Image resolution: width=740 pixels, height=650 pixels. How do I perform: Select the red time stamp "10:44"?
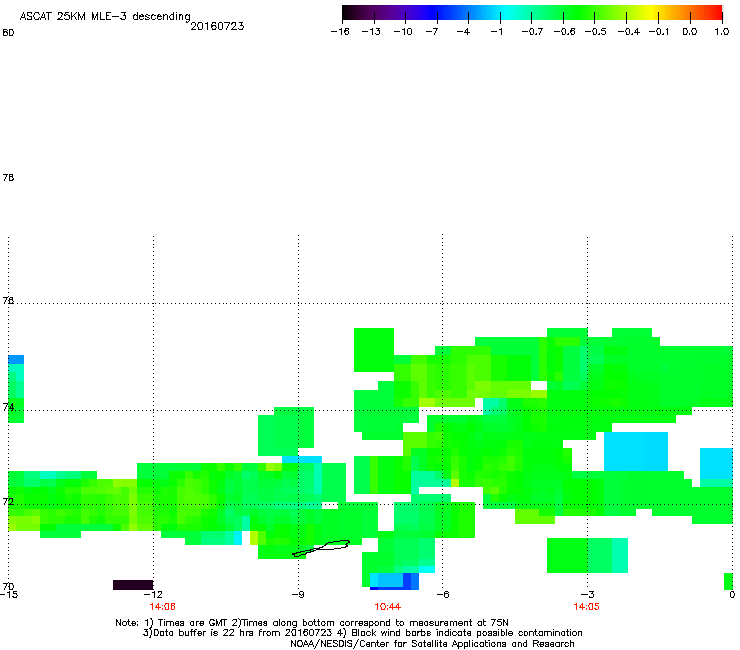point(387,607)
